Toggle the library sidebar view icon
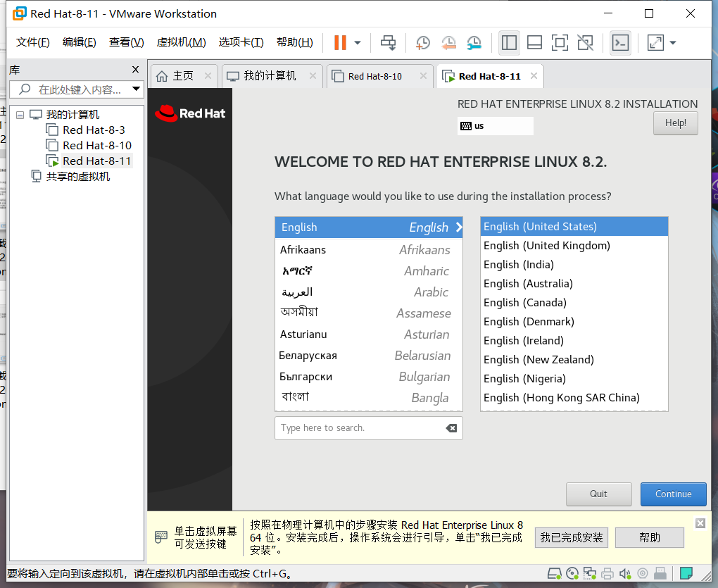 click(509, 42)
